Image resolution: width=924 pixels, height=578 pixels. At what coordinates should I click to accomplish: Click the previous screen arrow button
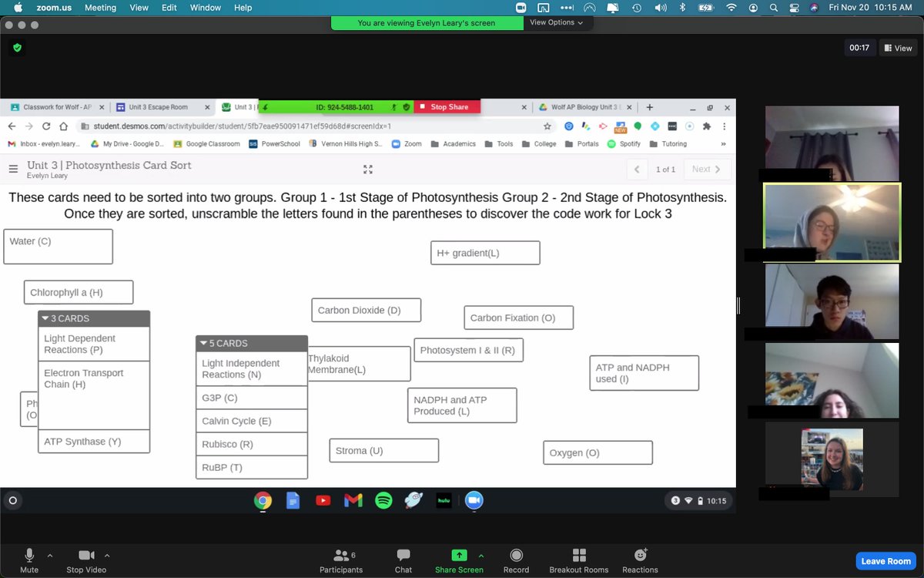tap(637, 170)
